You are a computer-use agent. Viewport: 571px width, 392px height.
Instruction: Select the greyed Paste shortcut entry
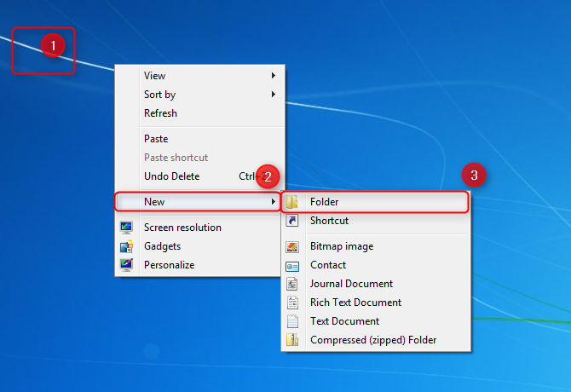coord(199,158)
